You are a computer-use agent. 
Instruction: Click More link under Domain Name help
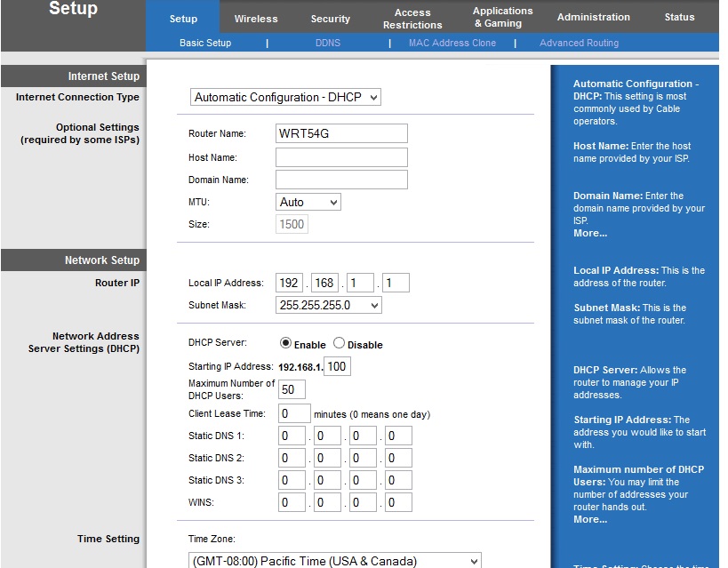coord(590,233)
